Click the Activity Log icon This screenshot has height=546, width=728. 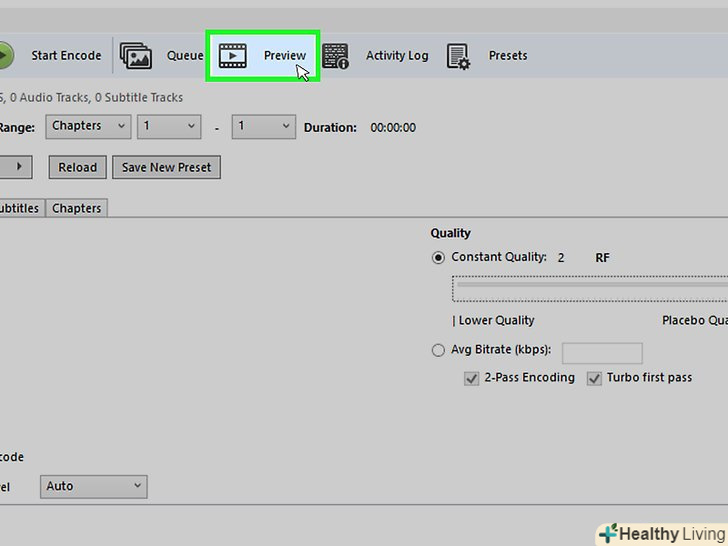pyautogui.click(x=335, y=56)
